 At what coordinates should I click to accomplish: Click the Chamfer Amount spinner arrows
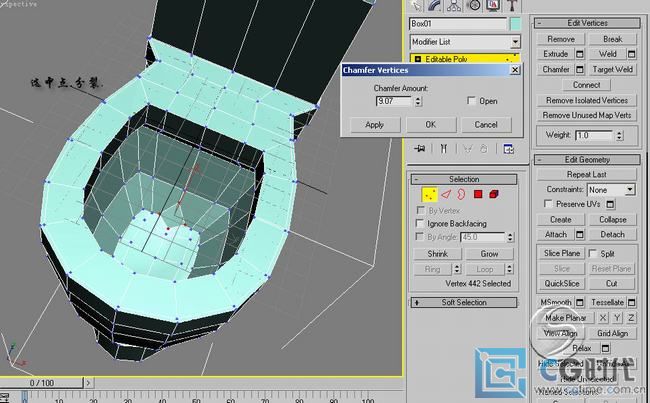pos(418,101)
